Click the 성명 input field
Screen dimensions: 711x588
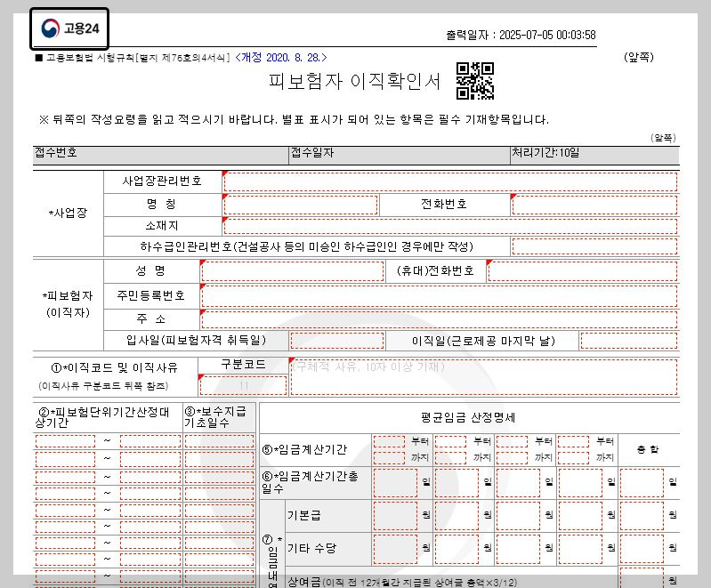point(292,271)
